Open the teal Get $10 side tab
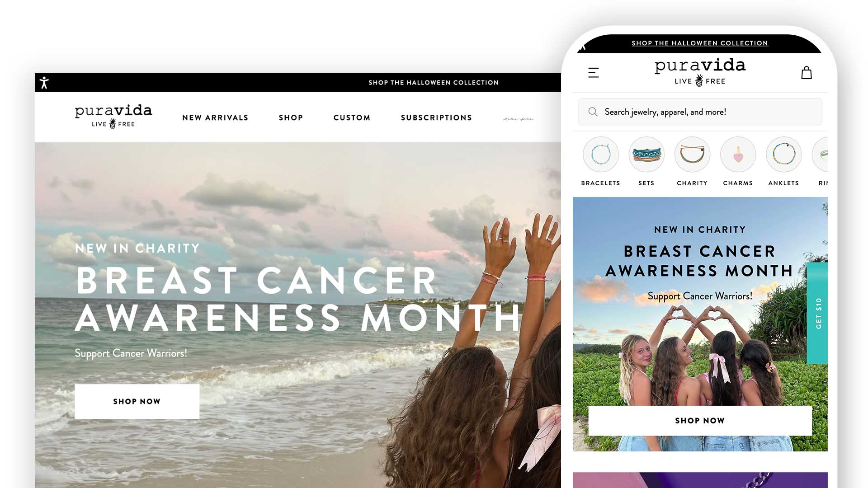The image size is (868, 488). [x=817, y=313]
